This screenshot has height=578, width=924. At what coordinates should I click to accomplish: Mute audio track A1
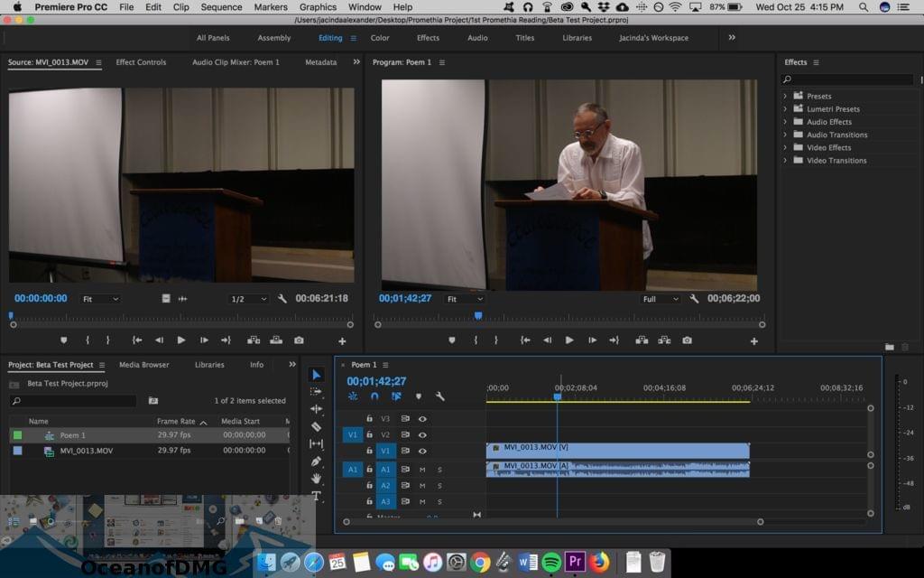point(422,470)
